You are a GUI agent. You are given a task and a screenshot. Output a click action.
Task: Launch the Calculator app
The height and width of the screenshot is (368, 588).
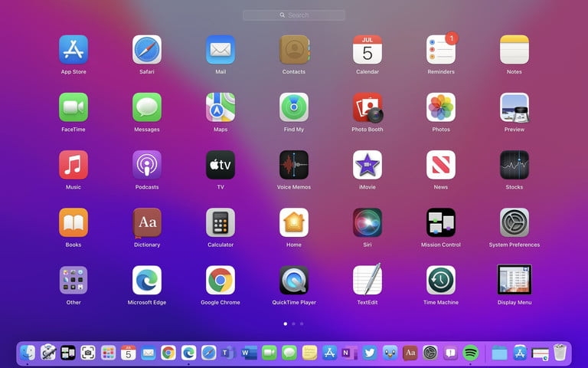220,222
